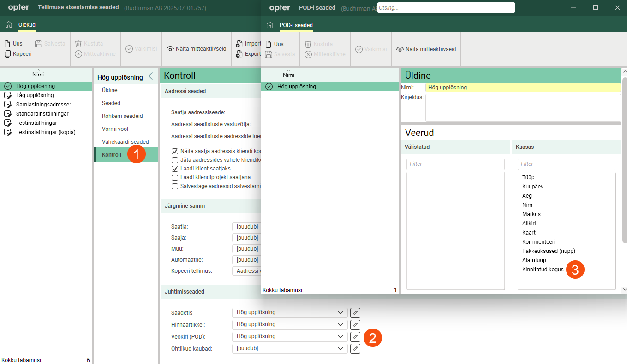The image size is (627, 364).
Task: Toggle Näita mitteaktiivseid in POD window
Action: point(426,49)
